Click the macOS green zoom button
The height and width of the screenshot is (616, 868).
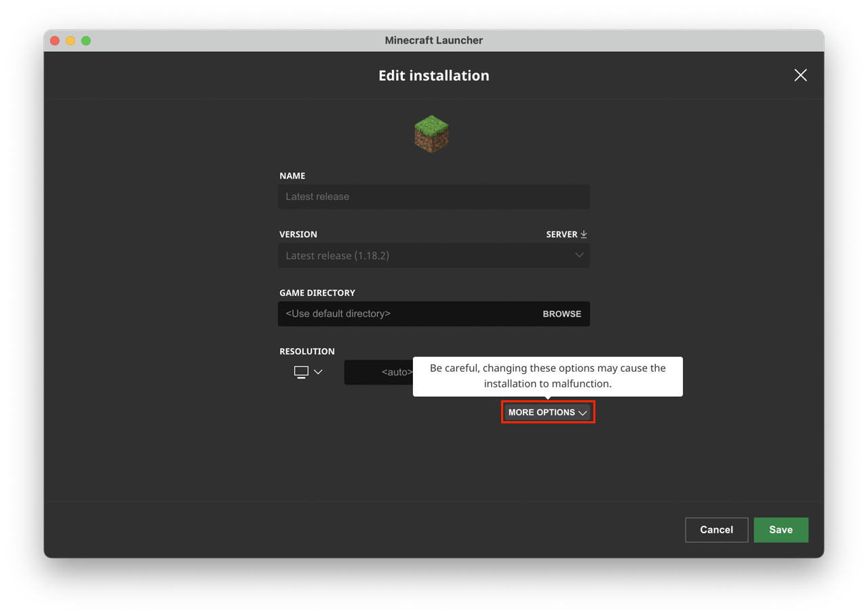[85, 40]
